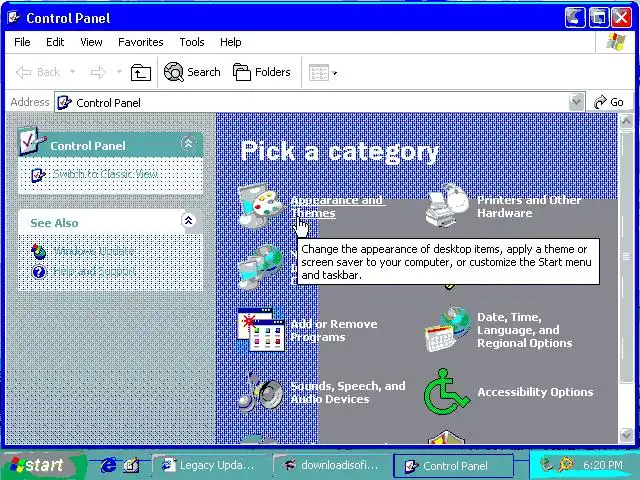640x480 pixels.
Task: Click the Search magnifier toolbar button
Action: point(192,72)
